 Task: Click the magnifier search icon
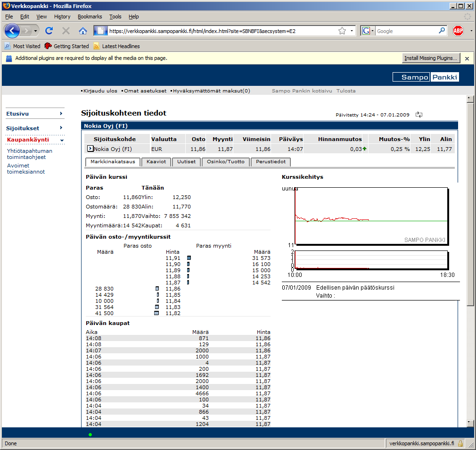(x=442, y=30)
